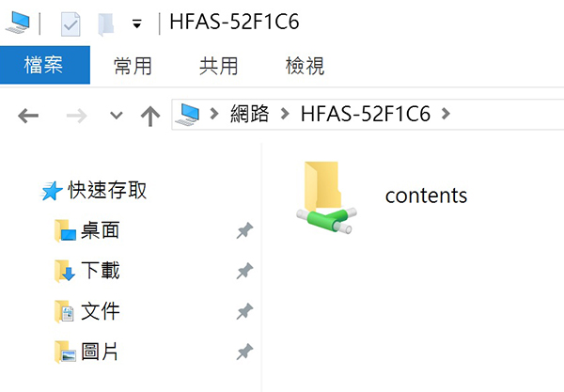Open the recent locations chevron dropdown
This screenshot has height=392, width=564.
tap(117, 116)
